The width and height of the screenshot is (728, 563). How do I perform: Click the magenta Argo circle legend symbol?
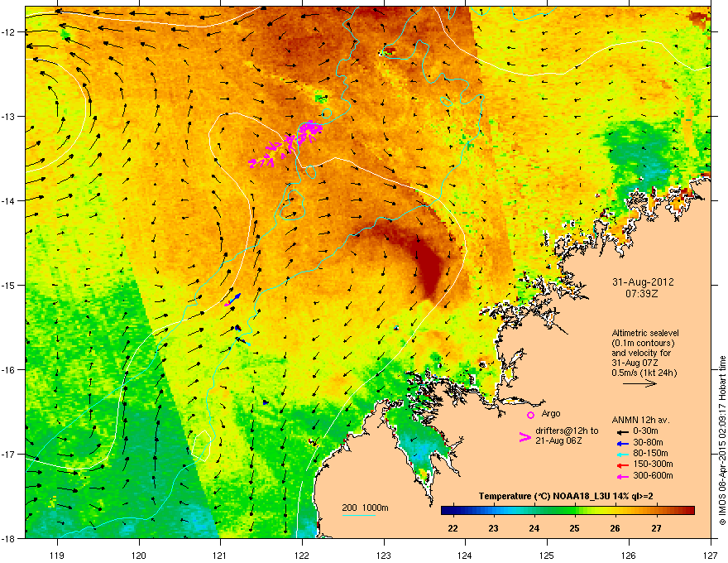530,415
